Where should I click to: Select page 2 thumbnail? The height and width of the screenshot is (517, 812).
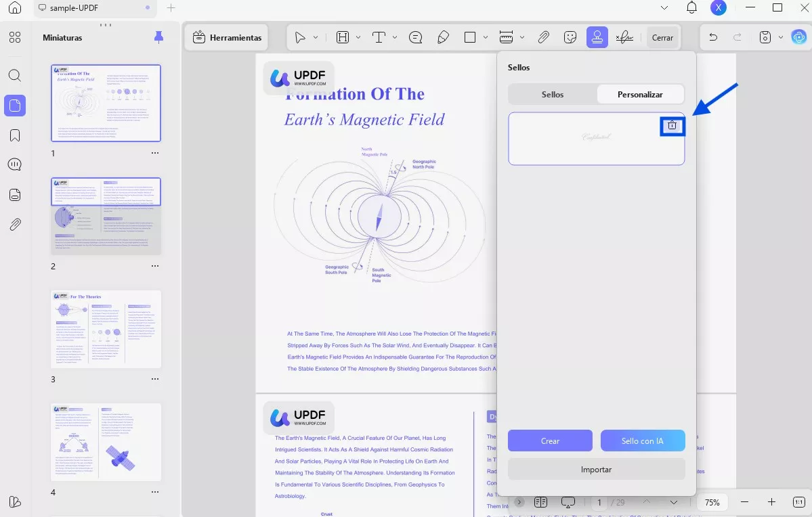[106, 216]
